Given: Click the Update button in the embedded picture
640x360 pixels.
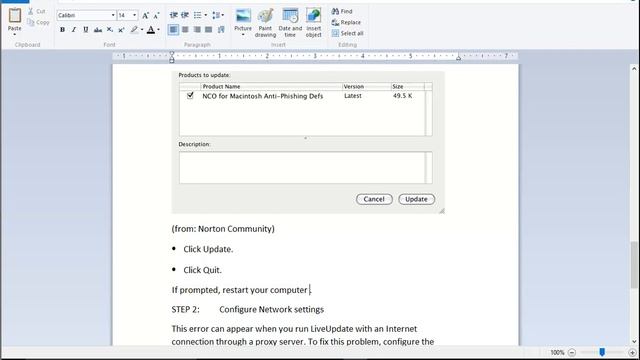Looking at the screenshot, I should [x=416, y=199].
